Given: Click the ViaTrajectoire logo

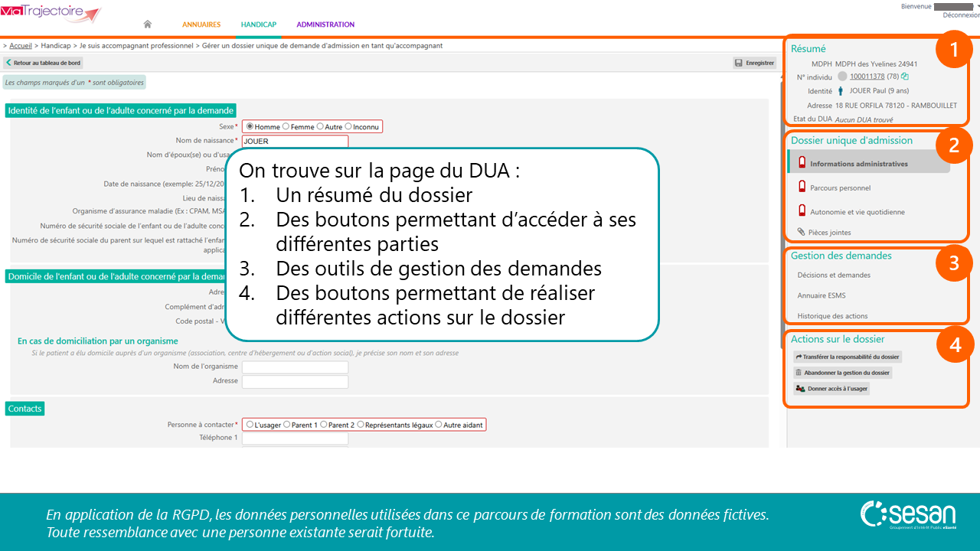Looking at the screenshot, I should click(51, 12).
